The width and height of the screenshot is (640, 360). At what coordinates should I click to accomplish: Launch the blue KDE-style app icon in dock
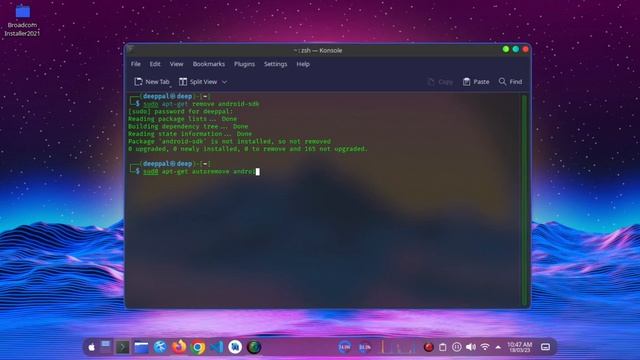coord(160,347)
